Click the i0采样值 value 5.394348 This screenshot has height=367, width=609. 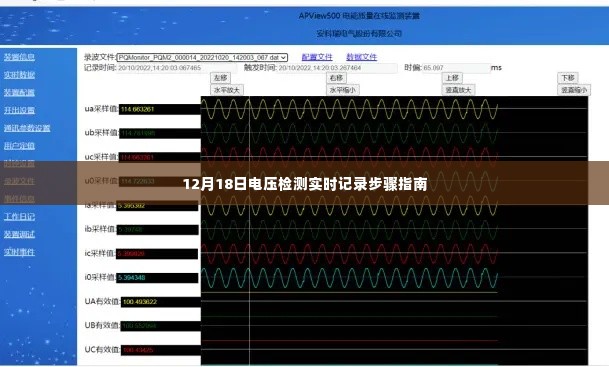157,278
